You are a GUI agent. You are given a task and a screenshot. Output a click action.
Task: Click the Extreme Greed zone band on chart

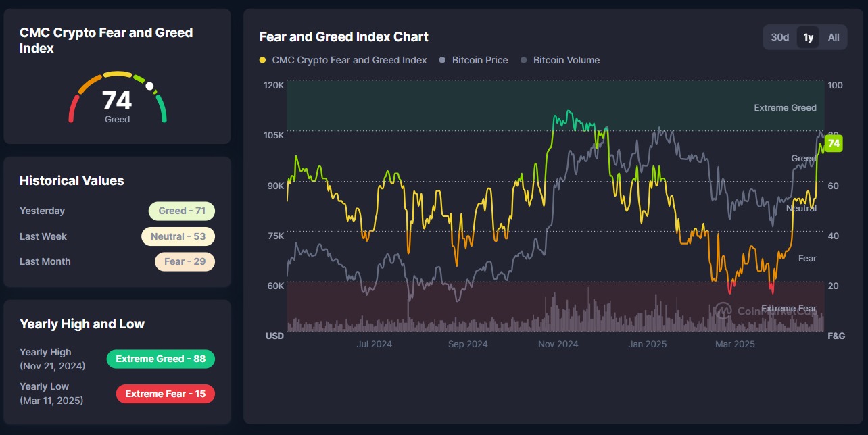(x=556, y=105)
